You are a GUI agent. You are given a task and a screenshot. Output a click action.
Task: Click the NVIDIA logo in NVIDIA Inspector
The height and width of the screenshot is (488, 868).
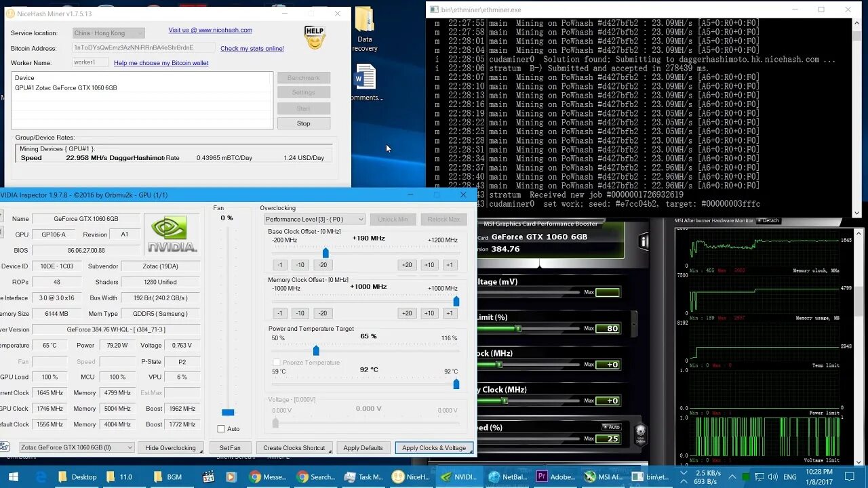(x=172, y=234)
